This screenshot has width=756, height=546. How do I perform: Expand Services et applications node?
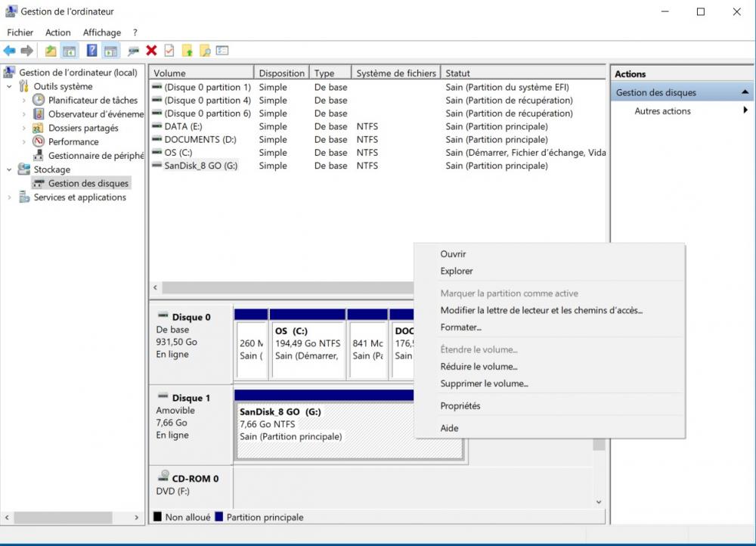[x=9, y=197]
